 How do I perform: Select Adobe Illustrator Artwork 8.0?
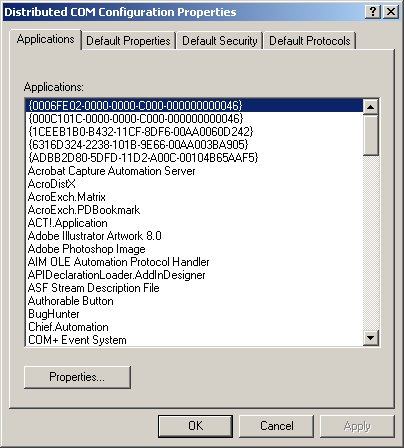(x=194, y=236)
